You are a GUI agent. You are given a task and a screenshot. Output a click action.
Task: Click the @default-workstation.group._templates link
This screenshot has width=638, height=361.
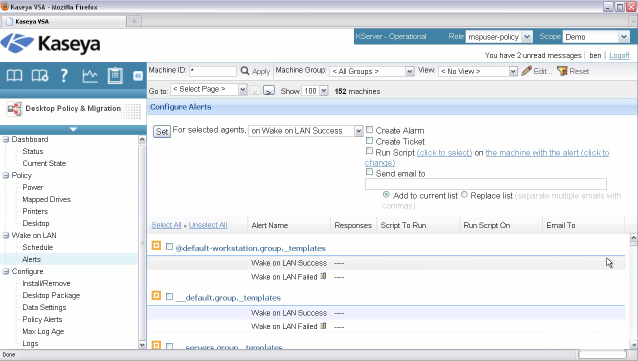click(251, 248)
